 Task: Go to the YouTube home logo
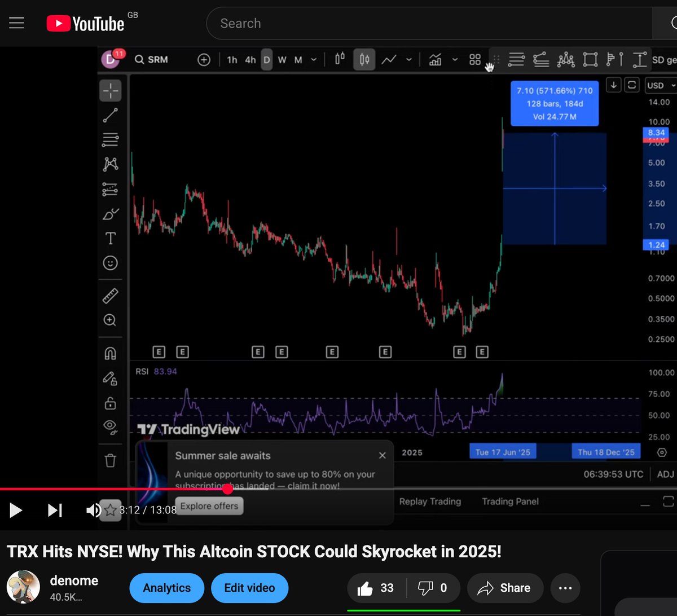pyautogui.click(x=85, y=23)
